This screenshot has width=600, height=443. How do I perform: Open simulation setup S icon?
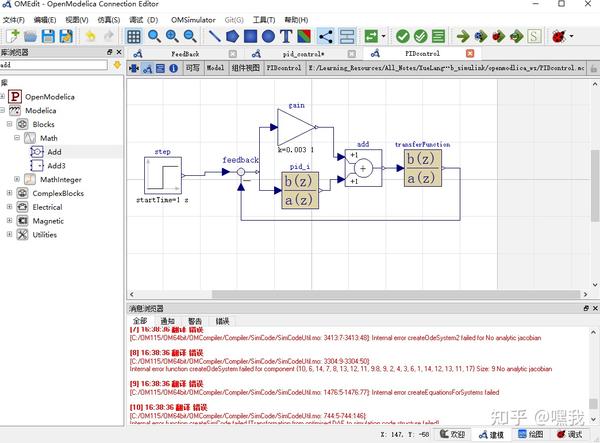(x=534, y=36)
